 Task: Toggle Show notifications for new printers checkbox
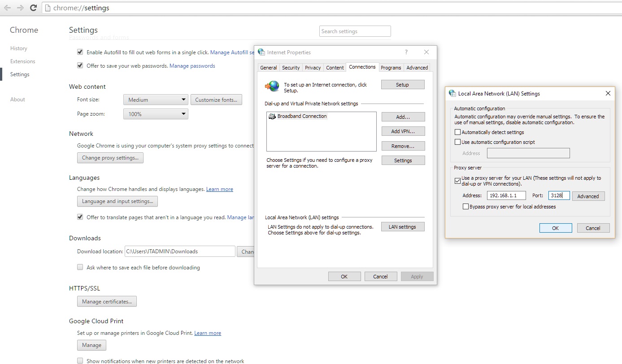point(80,360)
